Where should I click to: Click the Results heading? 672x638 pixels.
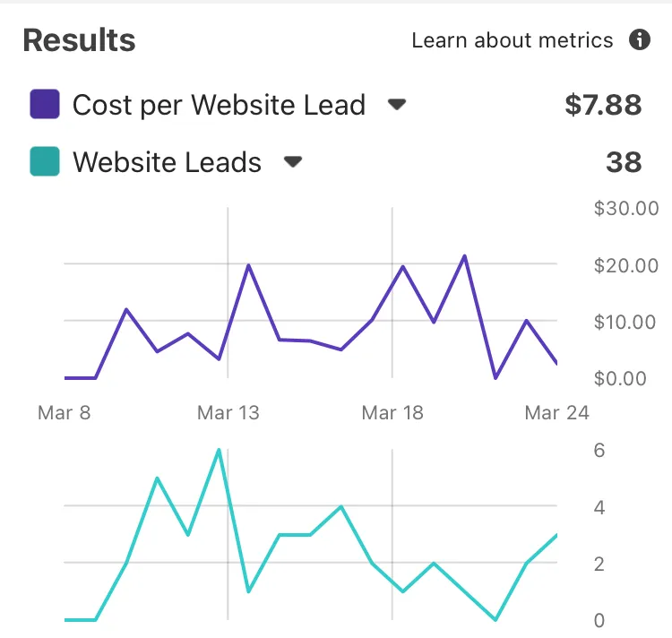point(79,40)
